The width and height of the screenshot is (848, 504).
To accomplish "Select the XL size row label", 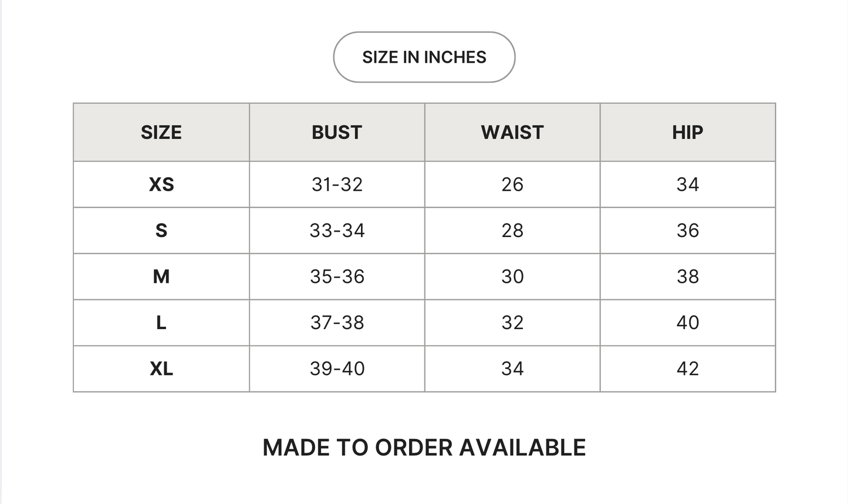I will [161, 368].
